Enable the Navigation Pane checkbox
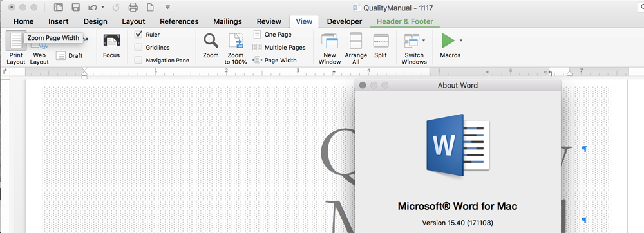The width and height of the screenshot is (644, 233). pos(138,60)
